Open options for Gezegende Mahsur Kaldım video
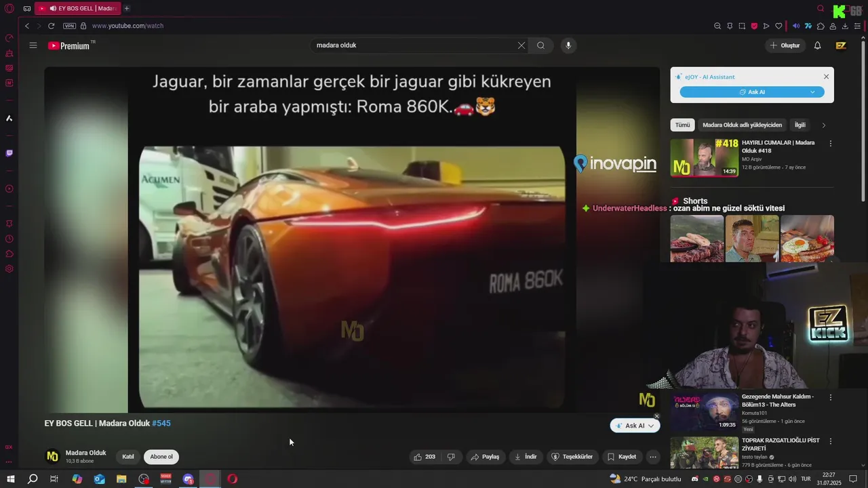 [831, 397]
